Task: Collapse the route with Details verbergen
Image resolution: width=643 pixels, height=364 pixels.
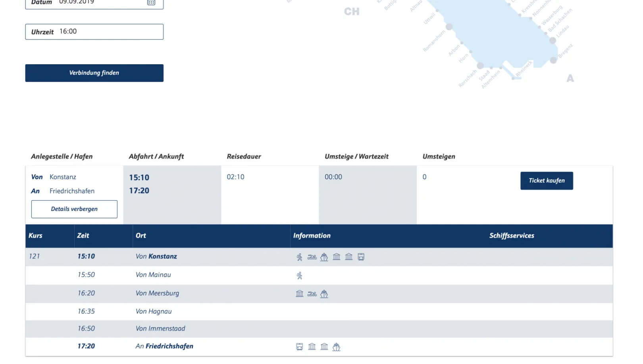Action: pos(74,209)
